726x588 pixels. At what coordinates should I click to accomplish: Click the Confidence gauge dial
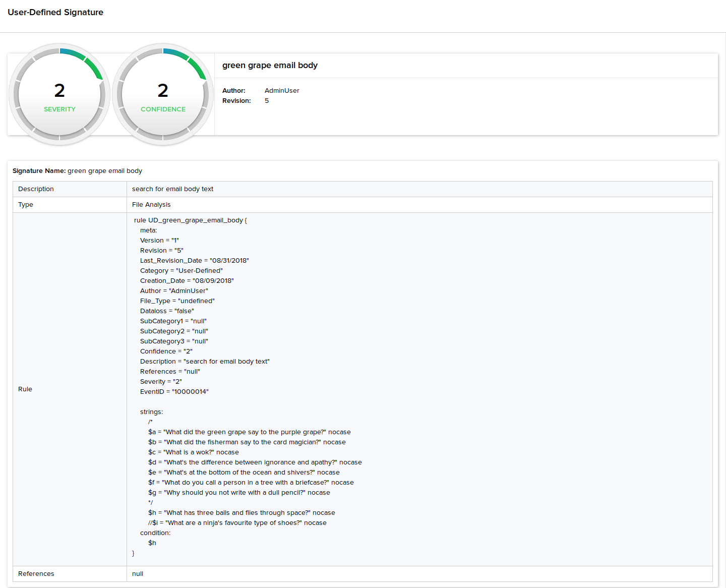pyautogui.click(x=163, y=94)
